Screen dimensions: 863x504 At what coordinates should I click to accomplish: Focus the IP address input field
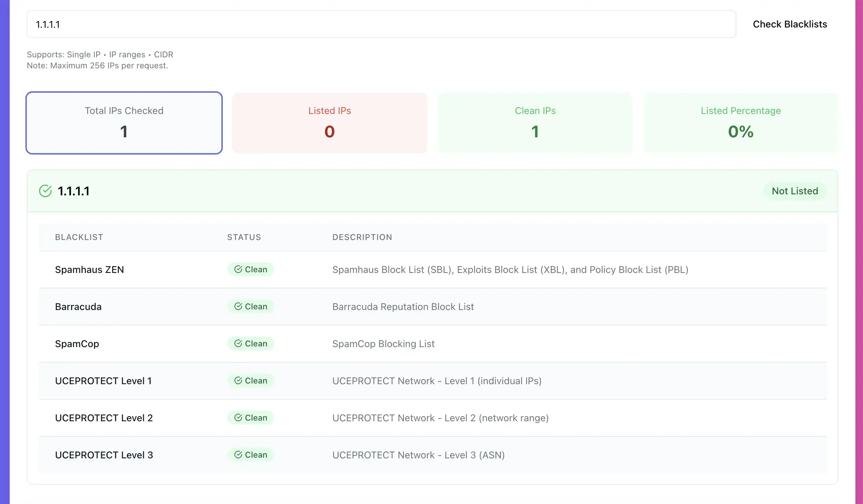tap(381, 24)
